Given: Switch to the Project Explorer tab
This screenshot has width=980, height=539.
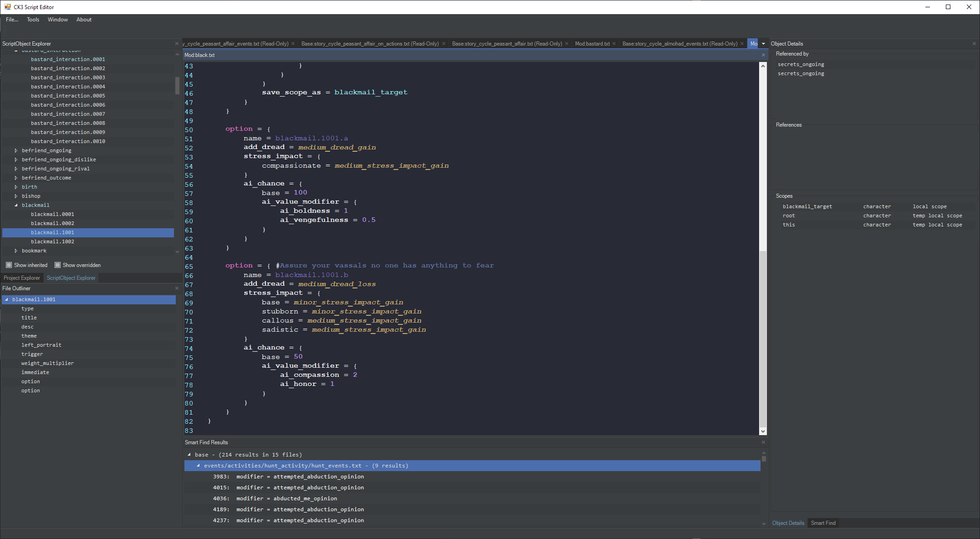Looking at the screenshot, I should point(21,277).
